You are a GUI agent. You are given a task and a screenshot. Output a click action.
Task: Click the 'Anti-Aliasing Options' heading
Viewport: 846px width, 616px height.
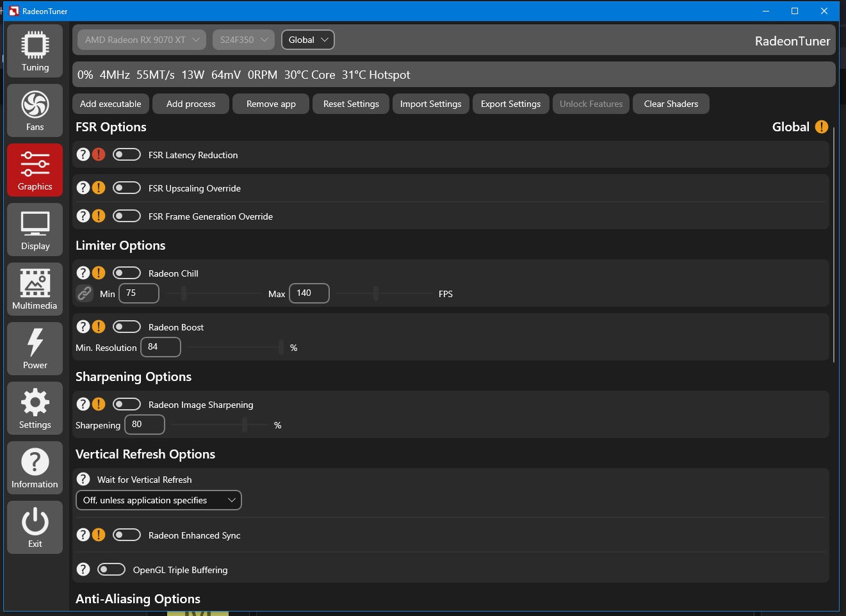[138, 599]
